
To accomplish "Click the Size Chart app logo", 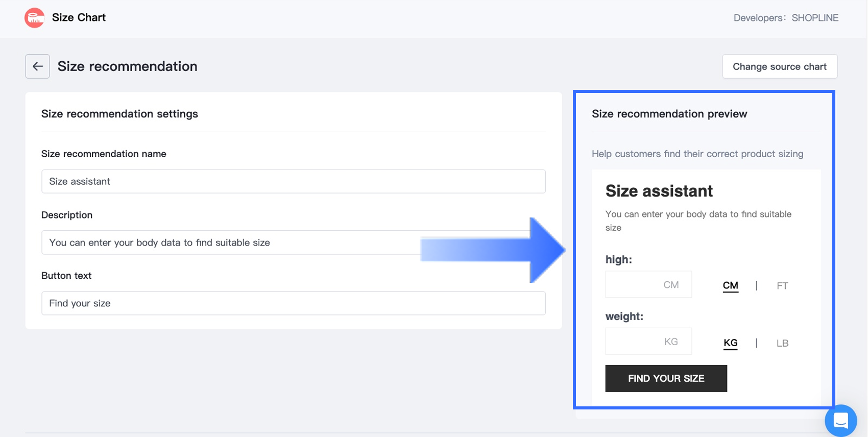I will point(34,18).
